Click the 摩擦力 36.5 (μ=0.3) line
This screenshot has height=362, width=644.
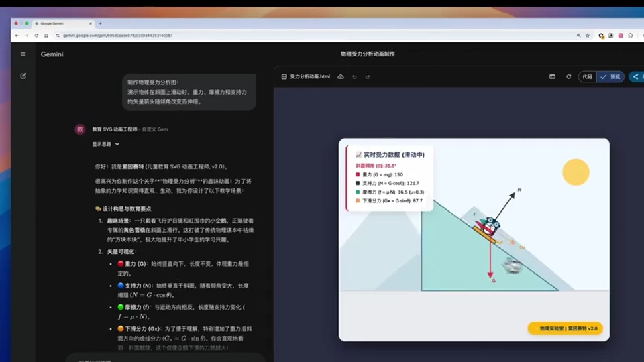[x=393, y=192]
